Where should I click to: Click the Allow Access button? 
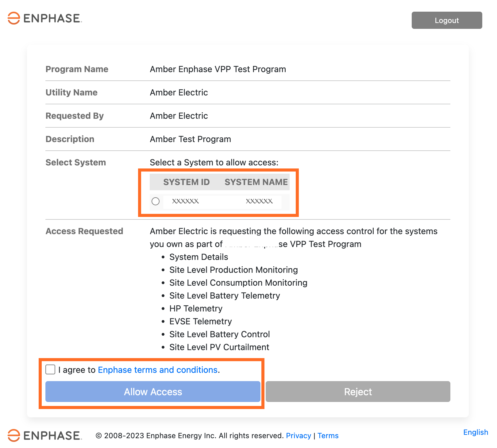coord(153,392)
